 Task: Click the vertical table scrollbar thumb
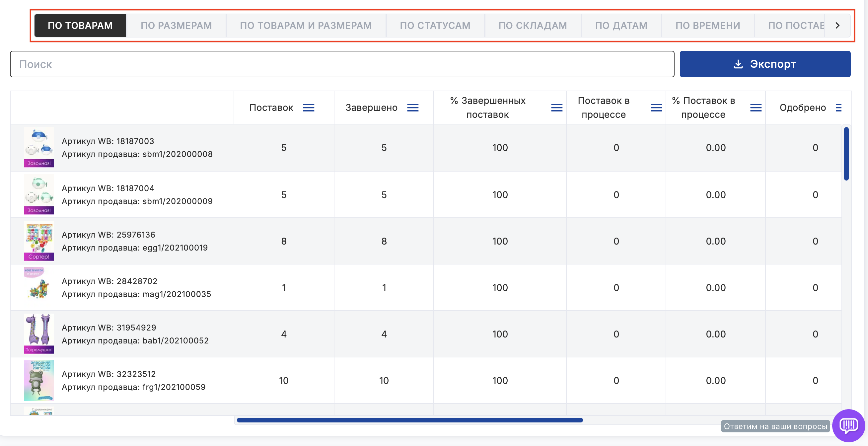point(846,154)
